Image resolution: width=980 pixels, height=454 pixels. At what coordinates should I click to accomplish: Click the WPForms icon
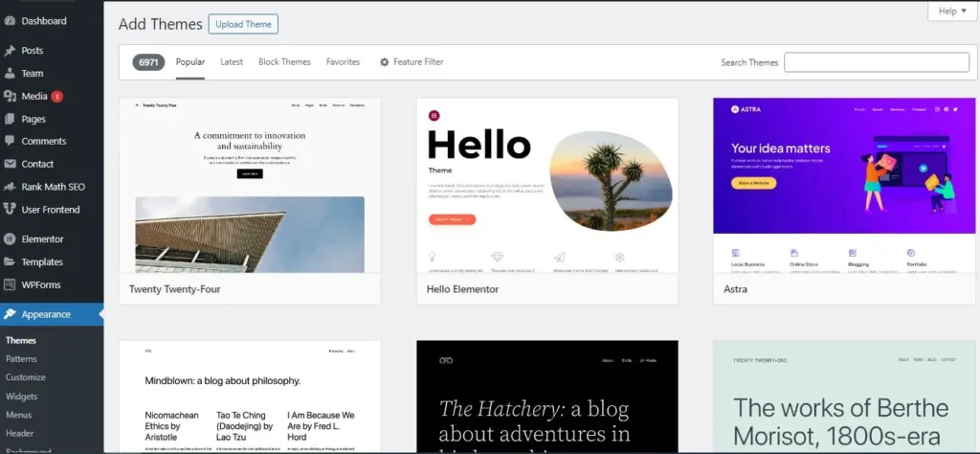click(x=10, y=284)
